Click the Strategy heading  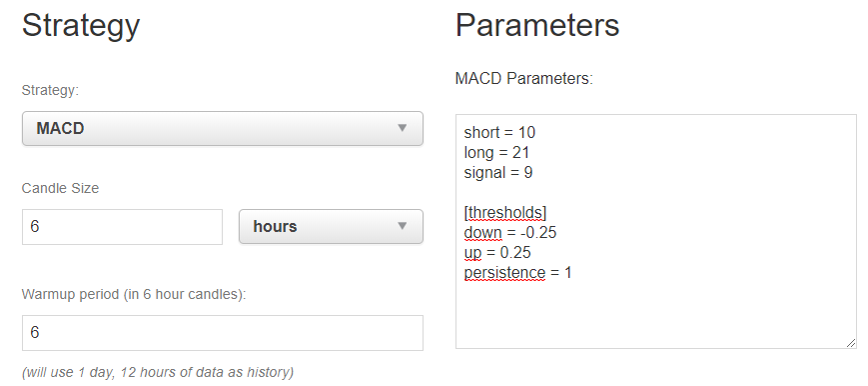point(81,26)
